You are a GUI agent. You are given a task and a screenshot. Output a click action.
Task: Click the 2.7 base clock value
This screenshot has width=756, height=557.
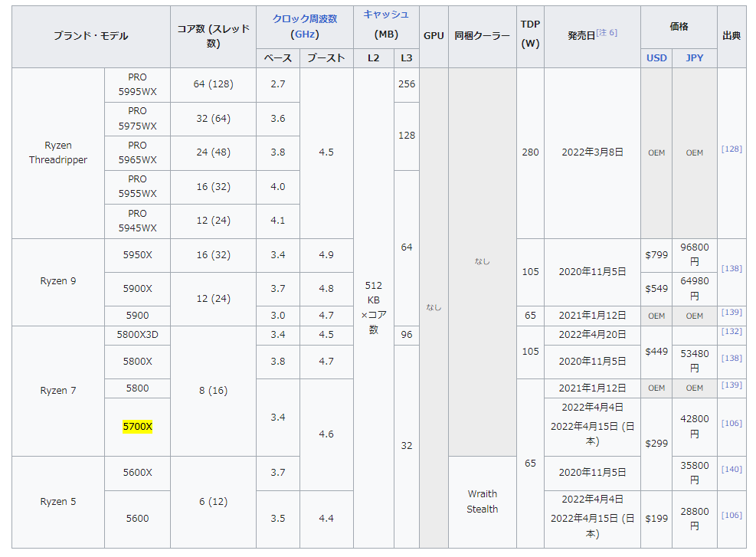click(x=278, y=84)
